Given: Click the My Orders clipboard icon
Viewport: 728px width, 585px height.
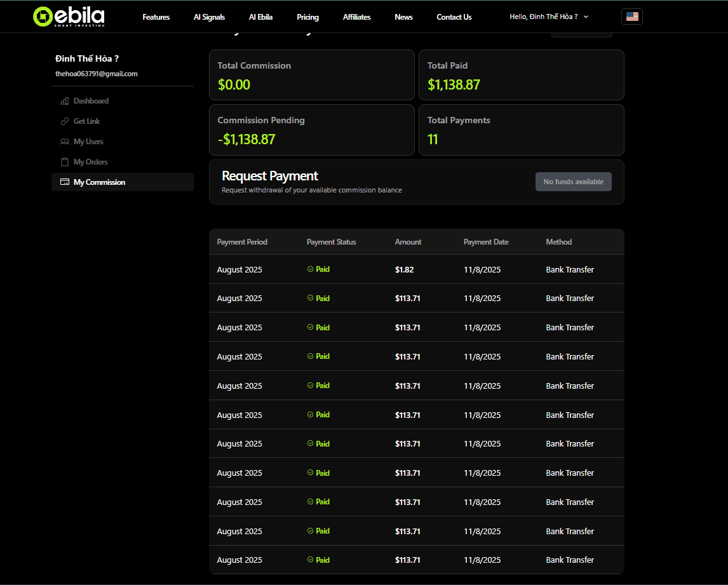Looking at the screenshot, I should click(x=65, y=162).
